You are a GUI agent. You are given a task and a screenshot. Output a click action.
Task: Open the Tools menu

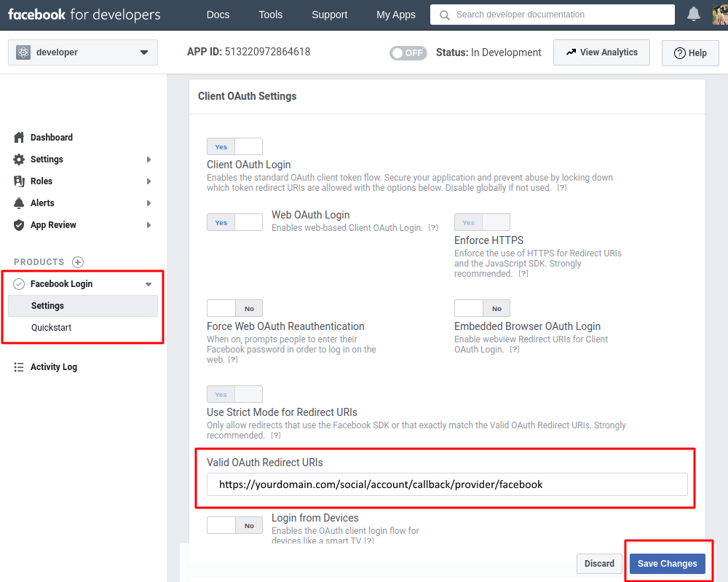pos(271,15)
